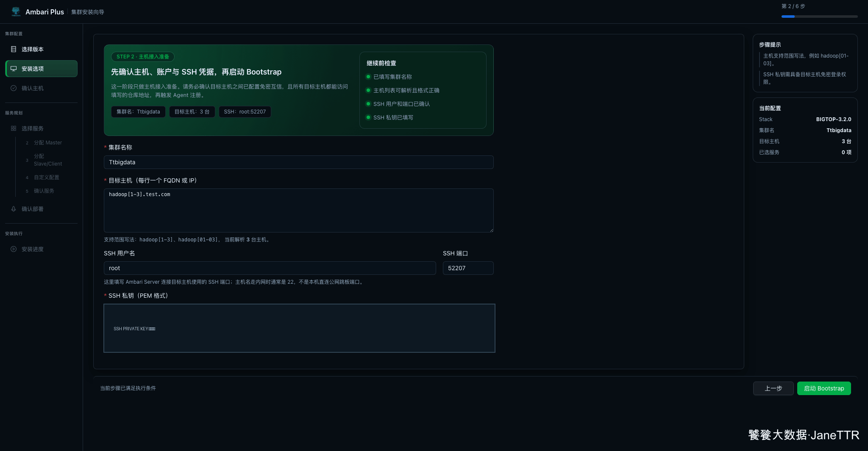Click the 当前配置 panel heading
This screenshot has width=868, height=451.
pos(770,108)
